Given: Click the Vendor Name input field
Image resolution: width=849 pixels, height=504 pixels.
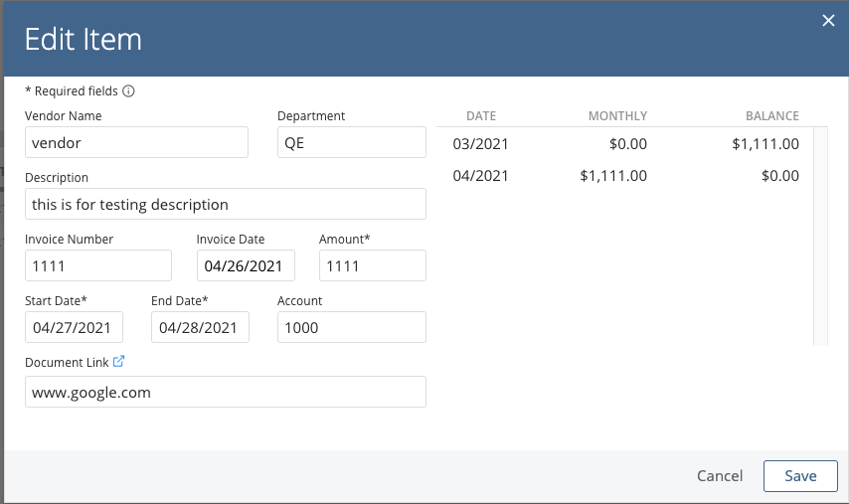Looking at the screenshot, I should click(x=136, y=142).
